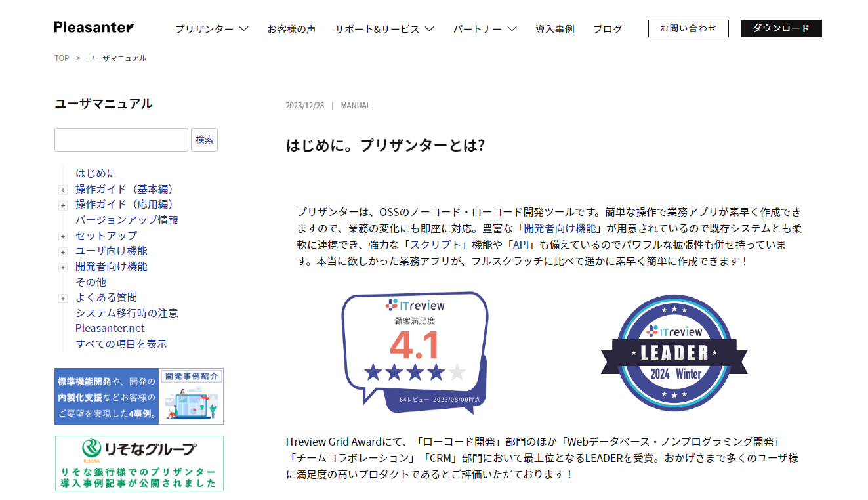
Task: Open はじめに in the sidebar tree
Action: click(x=96, y=173)
